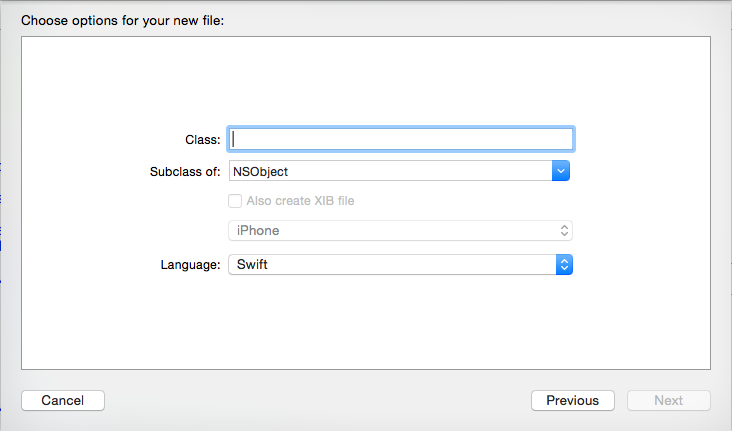
Task: Open the Subclass of blue dropdown arrow
Action: (561, 171)
